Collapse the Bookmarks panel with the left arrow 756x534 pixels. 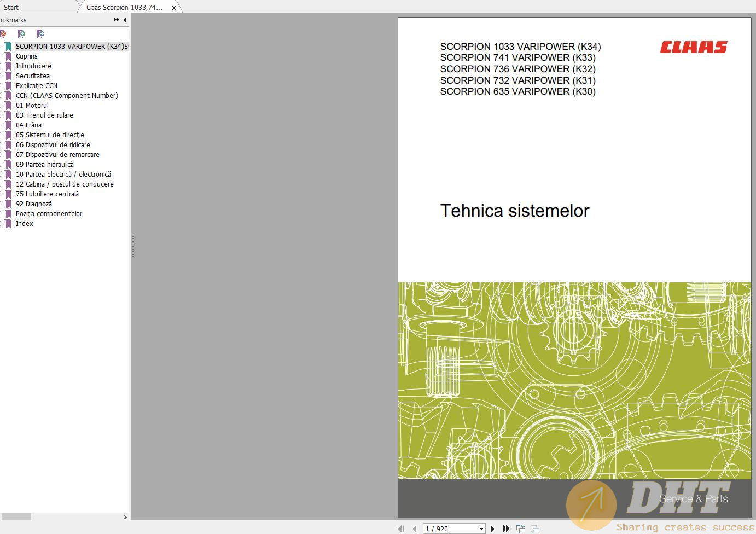click(x=125, y=20)
